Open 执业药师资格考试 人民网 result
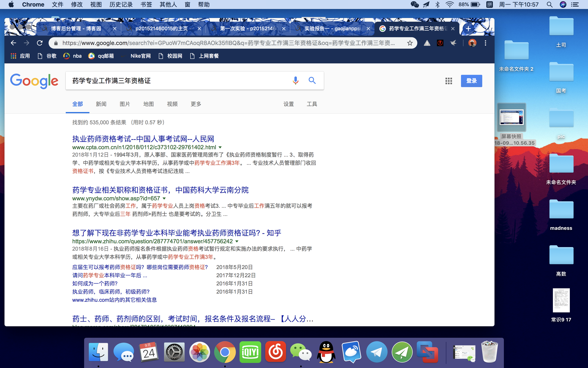Viewport: 588px width, 368px height. (x=143, y=139)
